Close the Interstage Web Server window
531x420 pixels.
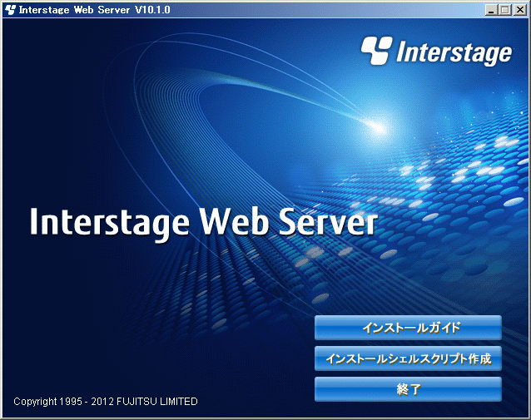tap(519, 10)
